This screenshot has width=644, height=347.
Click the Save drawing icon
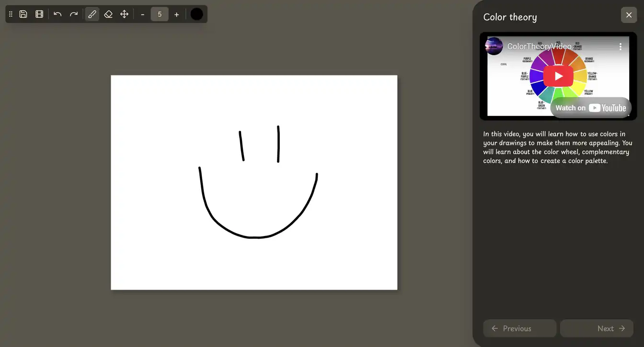click(x=23, y=14)
